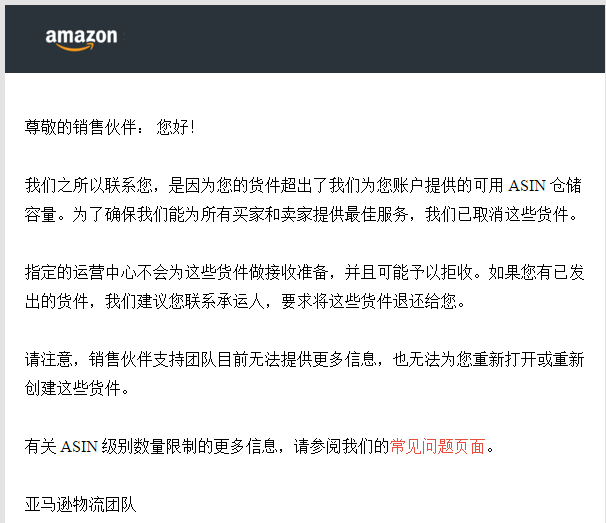Click the 您好！ text in greeting
This screenshot has height=523, width=606.
point(176,128)
